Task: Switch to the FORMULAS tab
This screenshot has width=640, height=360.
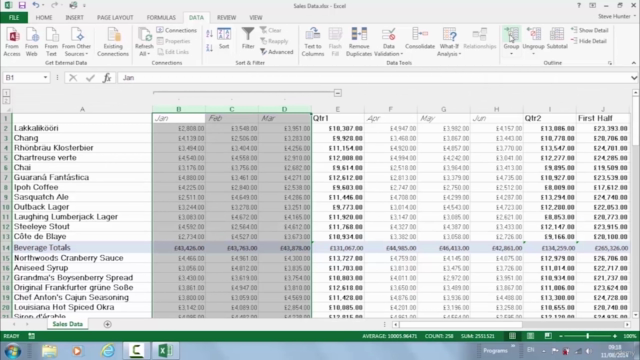Action: point(161,18)
